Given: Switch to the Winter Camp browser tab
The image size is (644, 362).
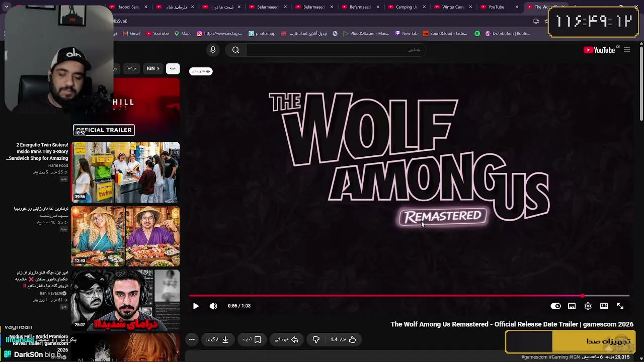Looking at the screenshot, I should (452, 7).
